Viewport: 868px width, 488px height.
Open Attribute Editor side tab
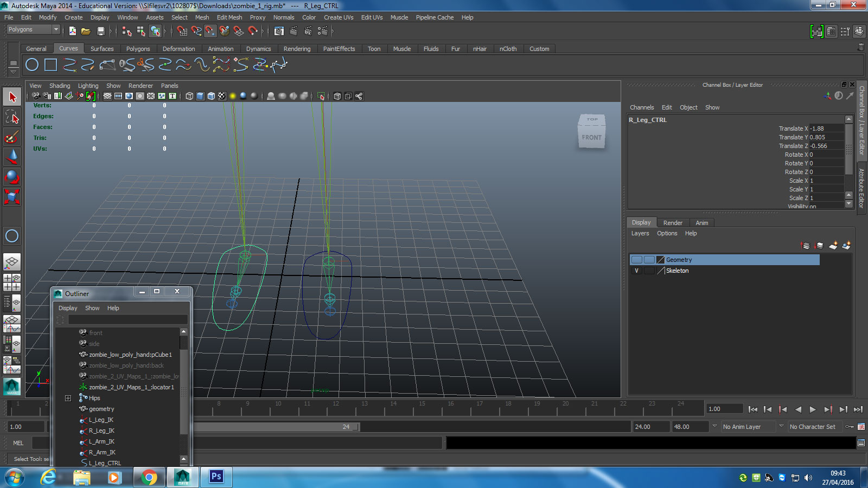tap(861, 188)
